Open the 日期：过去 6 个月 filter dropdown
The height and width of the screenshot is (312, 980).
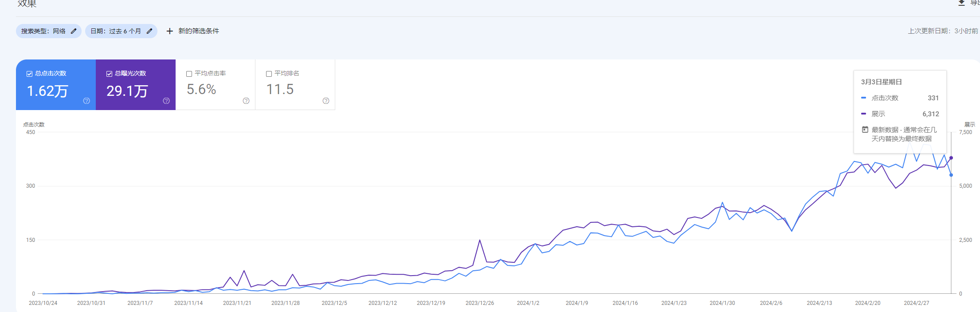pyautogui.click(x=116, y=31)
